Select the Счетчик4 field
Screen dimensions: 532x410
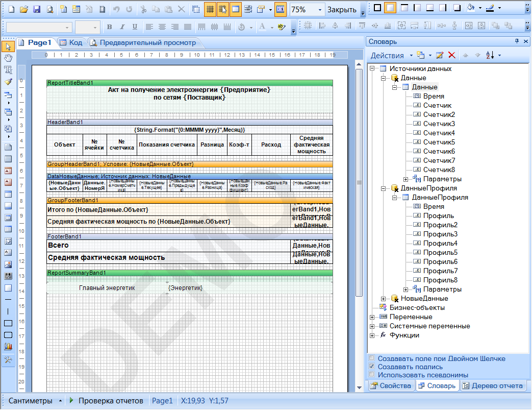point(439,133)
